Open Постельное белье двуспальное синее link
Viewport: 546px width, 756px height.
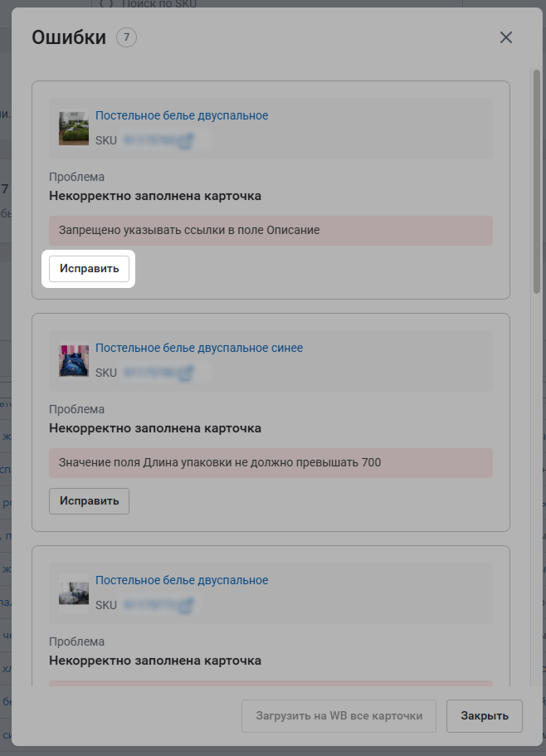199,348
